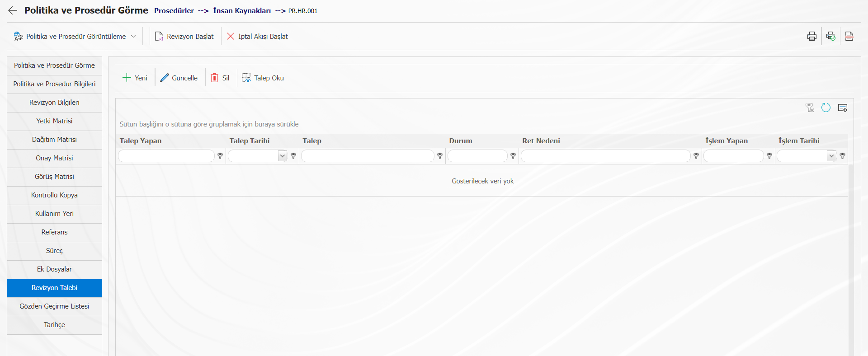The width and height of the screenshot is (868, 356).
Task: Click the Talep Oku button
Action: (x=263, y=78)
